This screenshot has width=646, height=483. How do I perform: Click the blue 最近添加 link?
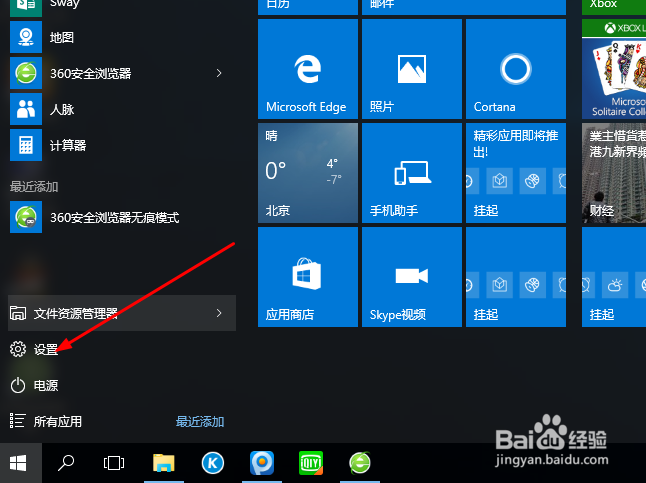coord(200,422)
